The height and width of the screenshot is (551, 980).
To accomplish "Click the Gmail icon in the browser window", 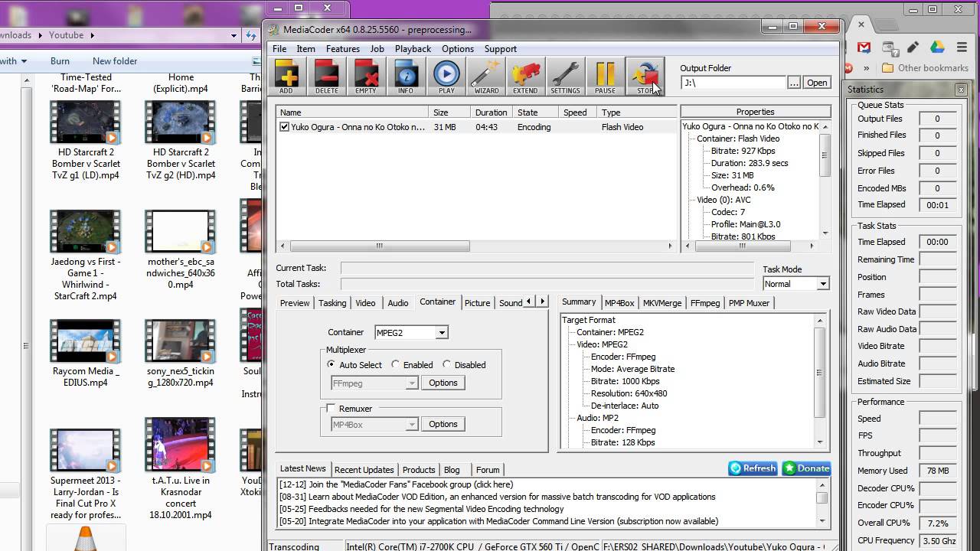I will coord(864,47).
